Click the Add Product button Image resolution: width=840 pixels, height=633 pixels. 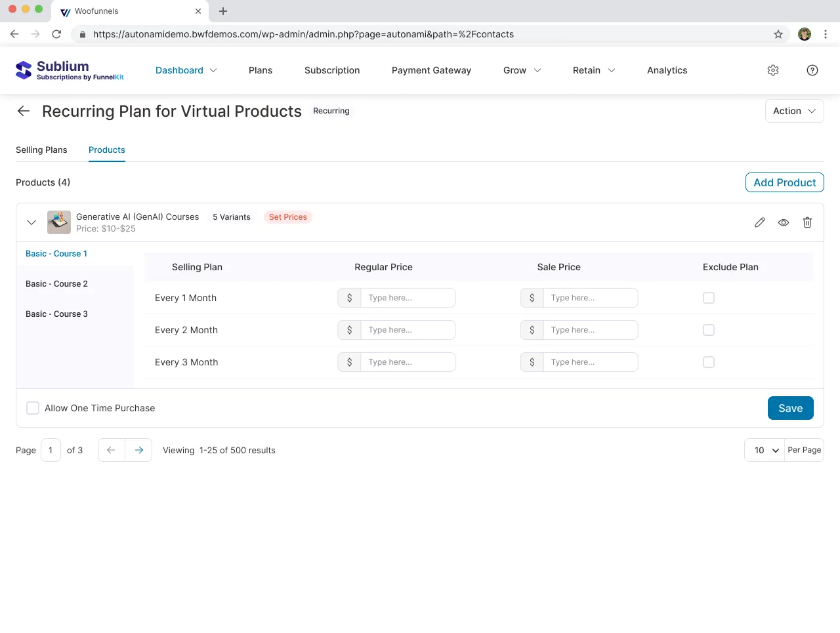pyautogui.click(x=785, y=182)
